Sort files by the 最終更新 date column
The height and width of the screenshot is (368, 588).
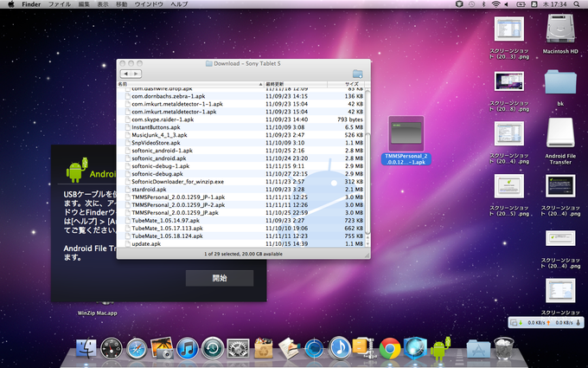(296, 84)
